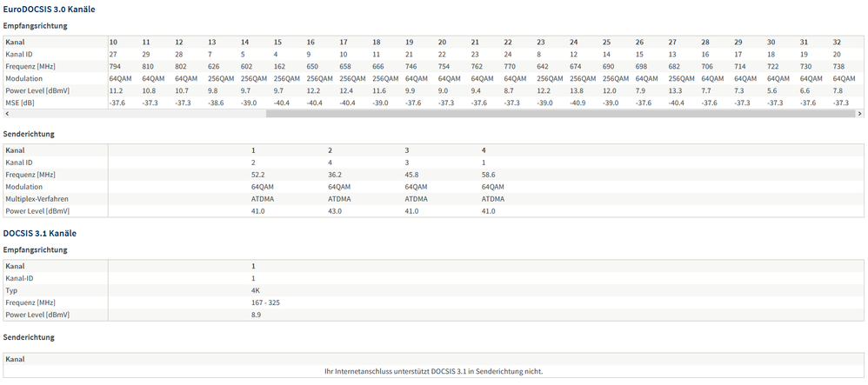
Task: Click the Empfangsrichtung heading under DOCSIS 3.1
Action: (36, 249)
